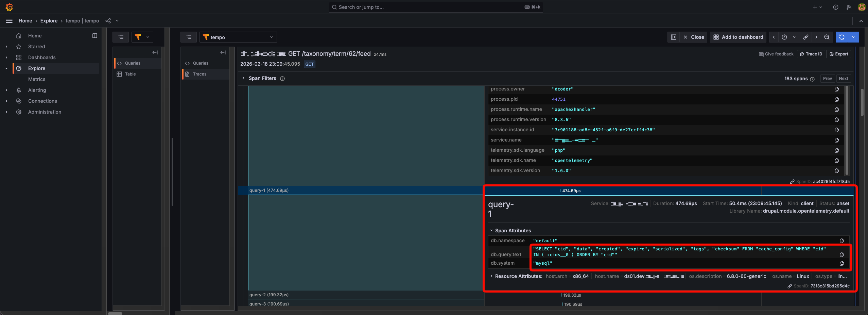Toggle the sidebar dock button

coord(95,36)
